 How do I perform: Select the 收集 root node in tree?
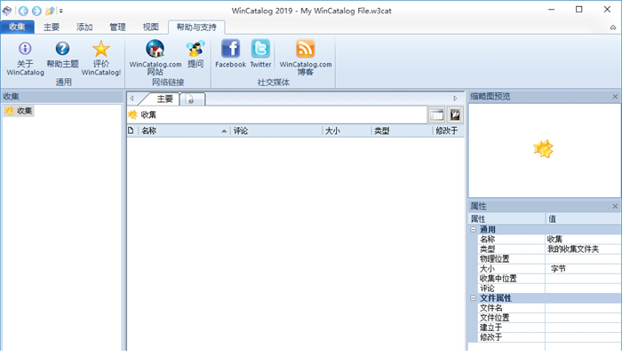click(19, 111)
